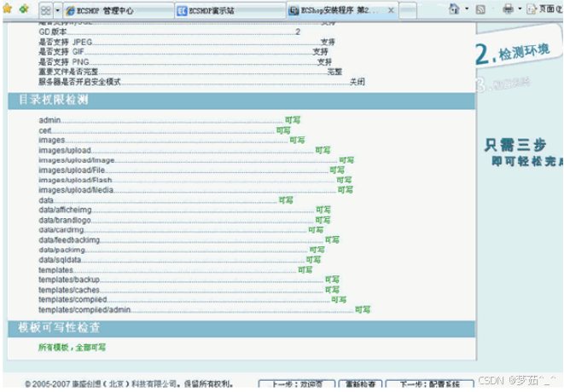Viewport: 564px width, 392px height.
Task: Click 是否支持 JPEG row label
Action: (x=66, y=42)
